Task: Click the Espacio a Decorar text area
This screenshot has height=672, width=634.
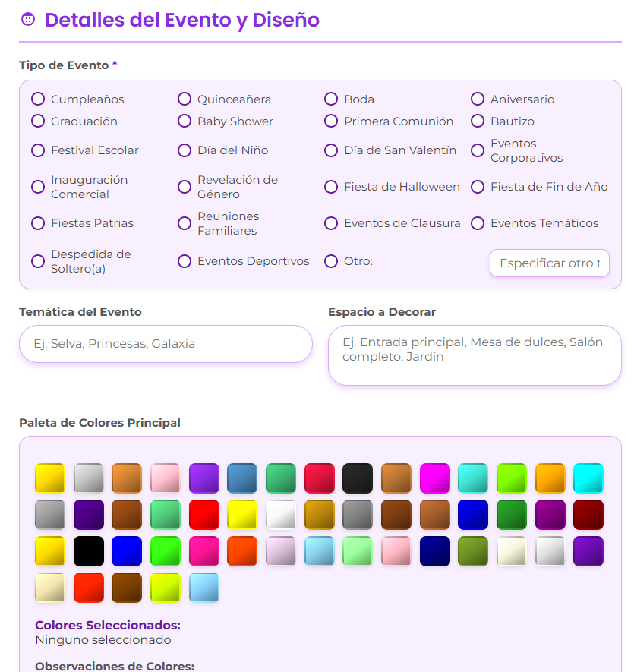Action: pos(475,355)
